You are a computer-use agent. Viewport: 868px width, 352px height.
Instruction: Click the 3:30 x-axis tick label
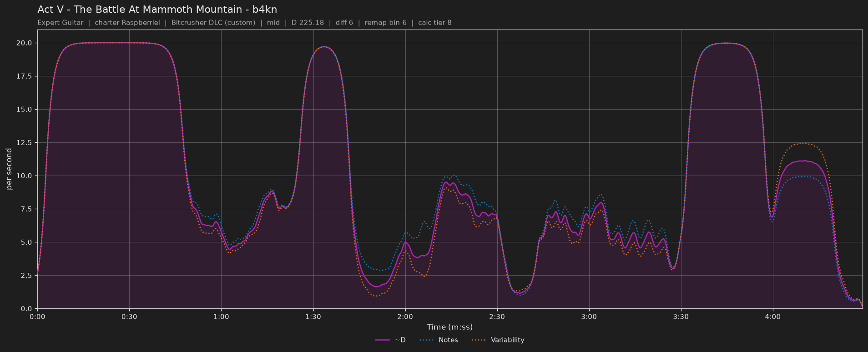[681, 317]
